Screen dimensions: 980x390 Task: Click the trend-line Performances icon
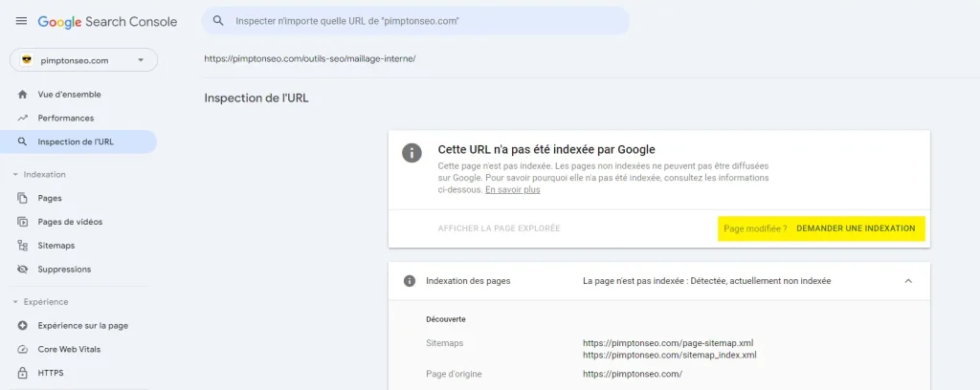point(23,118)
